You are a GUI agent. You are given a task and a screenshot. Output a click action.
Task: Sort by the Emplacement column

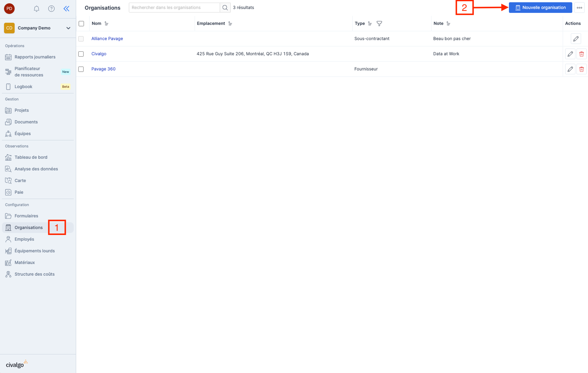[x=230, y=23]
